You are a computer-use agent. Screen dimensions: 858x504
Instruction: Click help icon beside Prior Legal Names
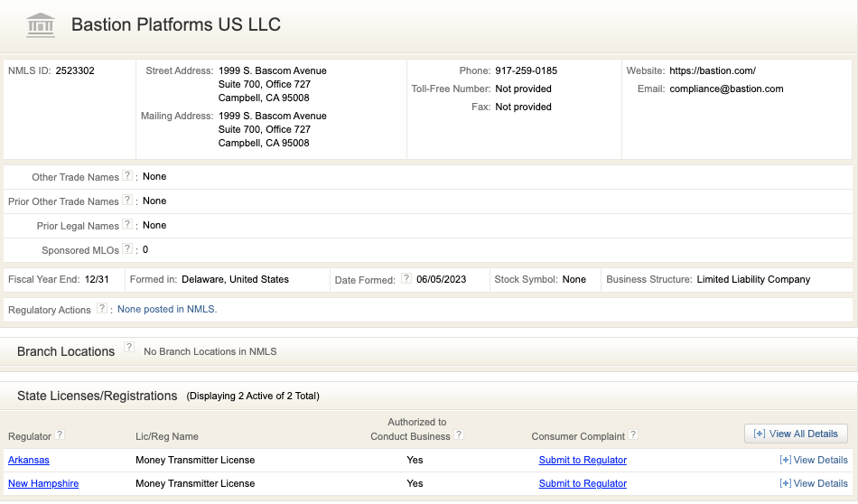pos(127,225)
